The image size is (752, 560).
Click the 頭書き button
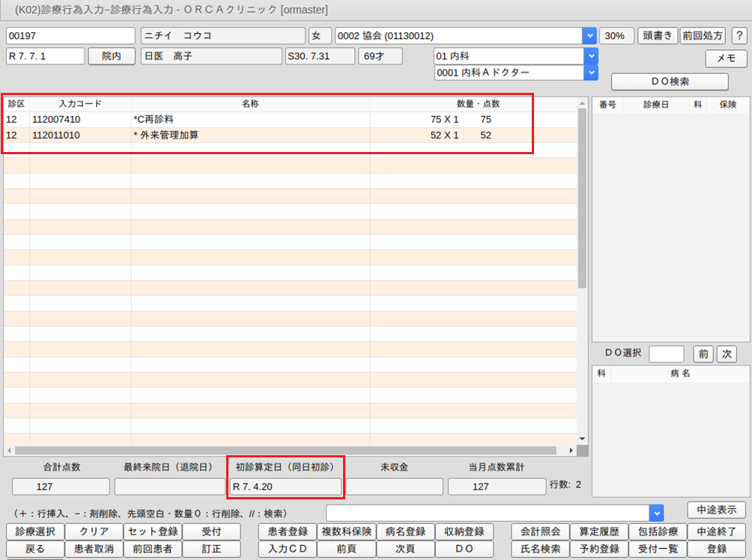(658, 36)
